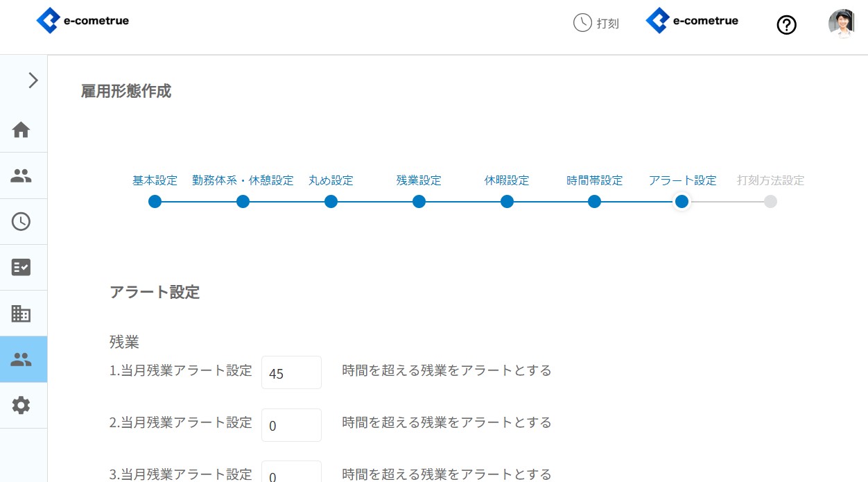The image size is (868, 482).
Task: Open the checklist icon in the sidebar
Action: (x=21, y=268)
